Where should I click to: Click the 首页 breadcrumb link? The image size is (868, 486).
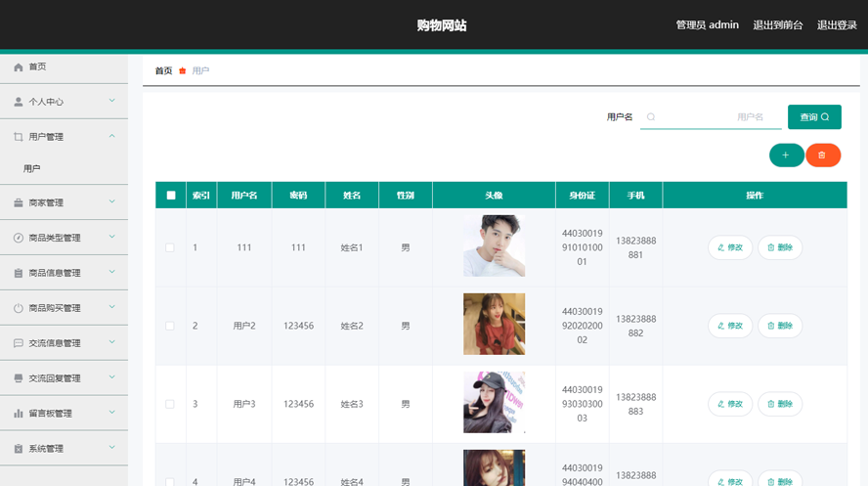[x=163, y=70]
